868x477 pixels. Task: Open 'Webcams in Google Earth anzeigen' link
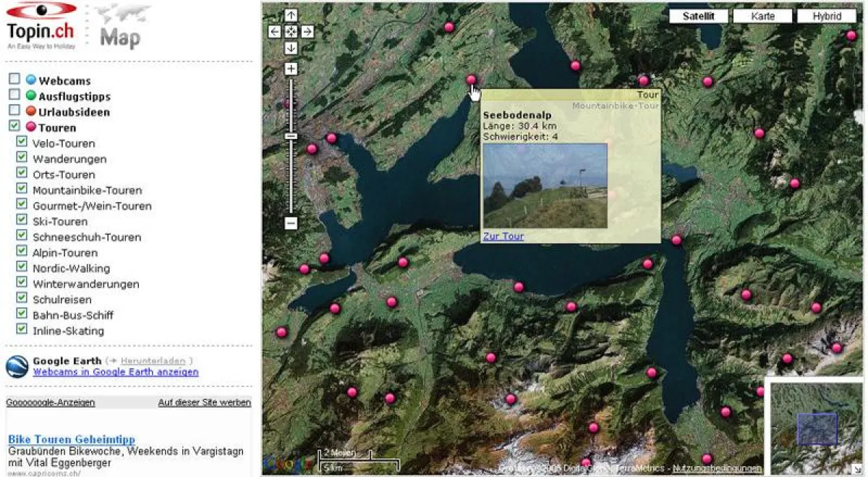point(115,372)
